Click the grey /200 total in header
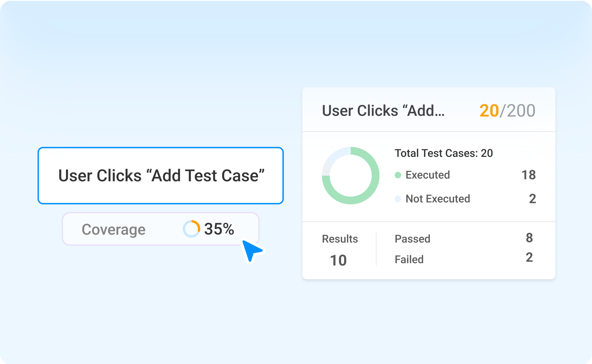 point(518,111)
